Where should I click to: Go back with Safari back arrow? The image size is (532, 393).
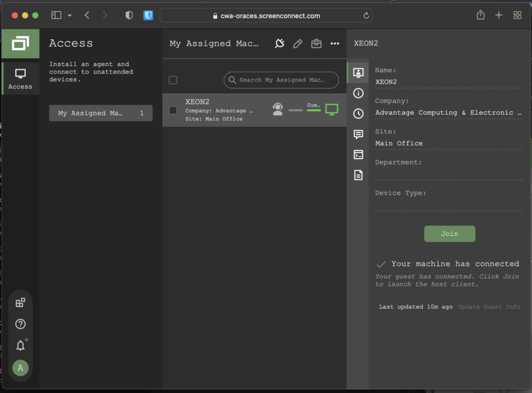pos(87,15)
